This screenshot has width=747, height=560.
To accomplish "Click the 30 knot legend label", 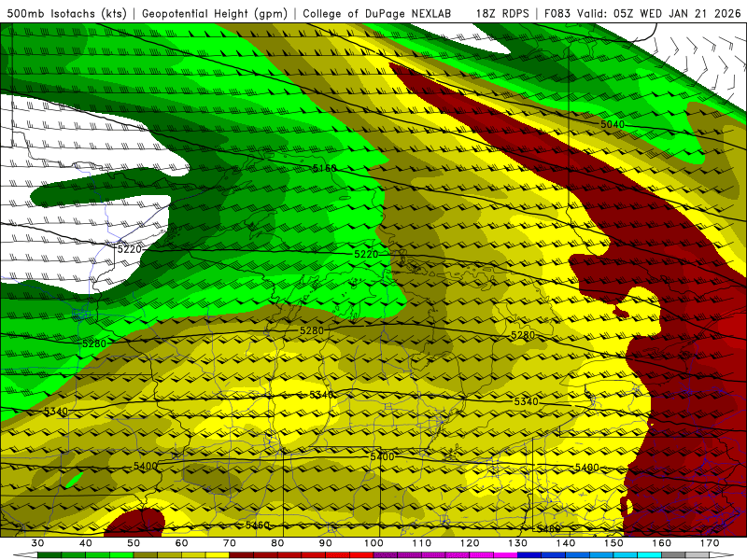I will click(37, 543).
